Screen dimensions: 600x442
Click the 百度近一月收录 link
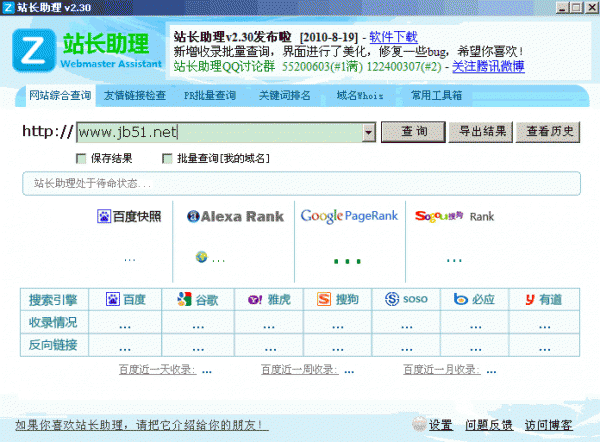tap(442, 370)
